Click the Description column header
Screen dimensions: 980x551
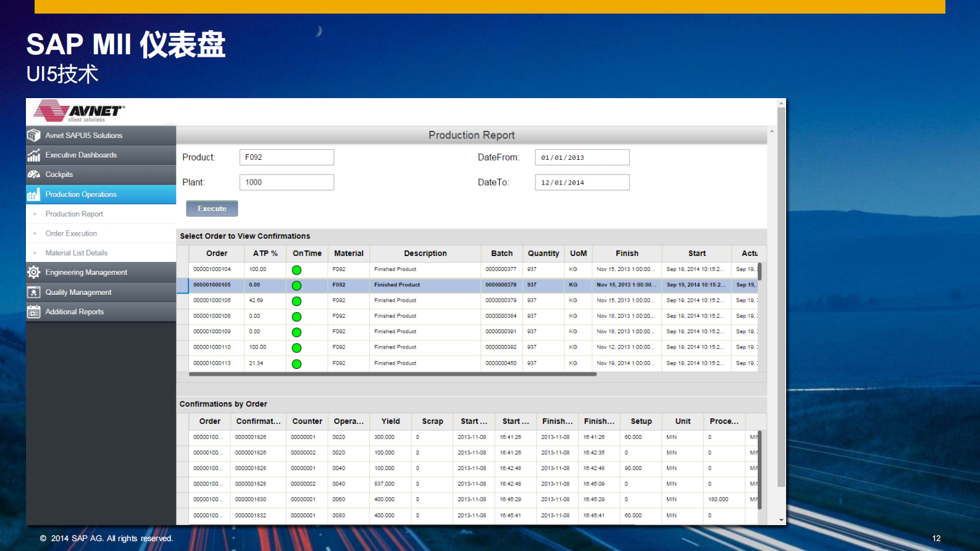[x=425, y=254]
